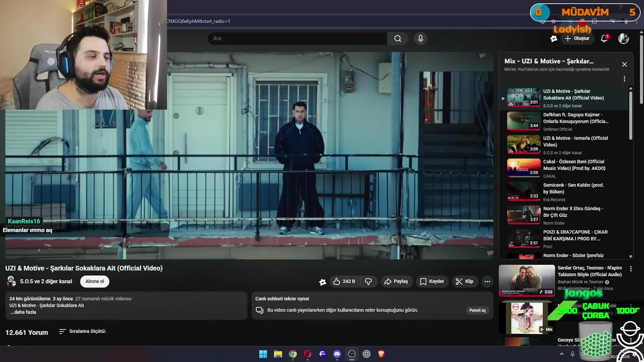Click the Oluştur create button
644x362 pixels.
coord(577,38)
